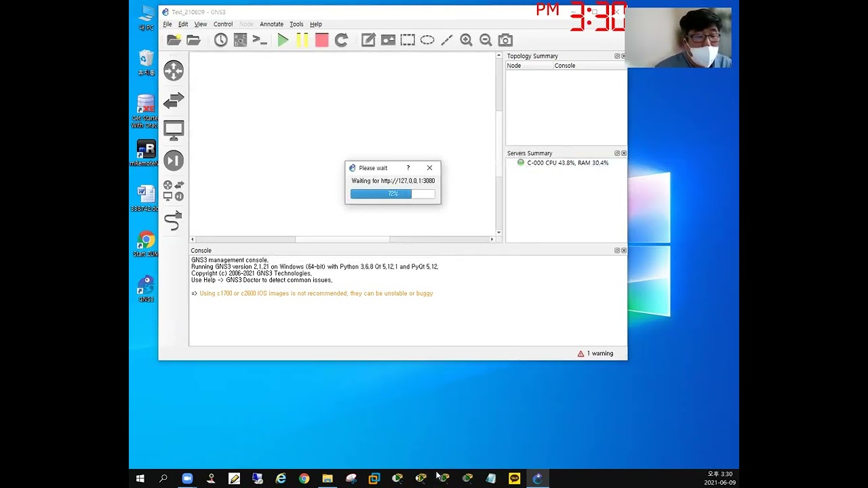Screen dimensions: 868x488
Task: Open the Edit menu
Action: (x=183, y=24)
